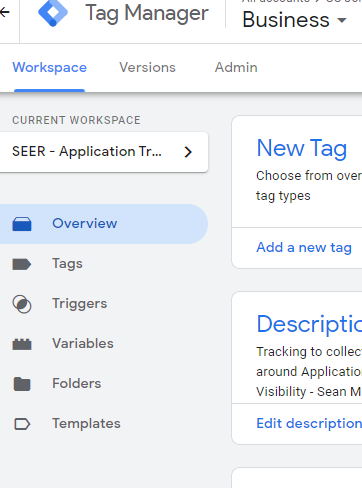
Task: Click the Variables brick icon
Action: (x=22, y=344)
